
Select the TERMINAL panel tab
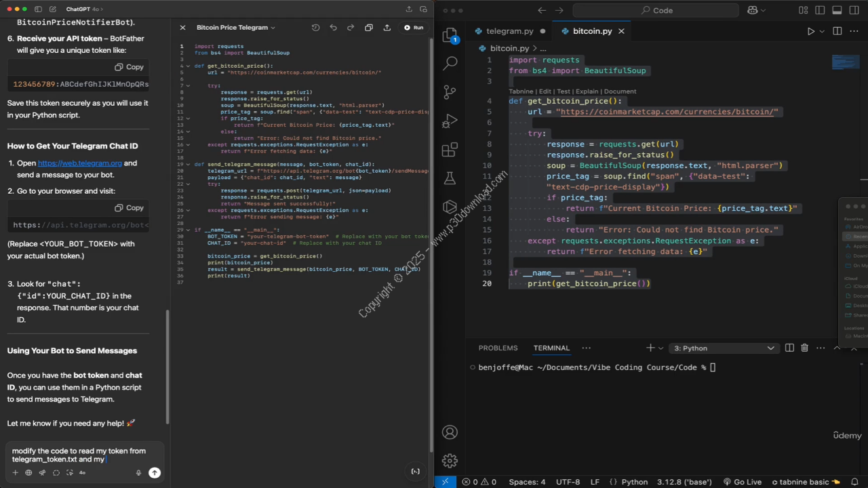(x=551, y=348)
